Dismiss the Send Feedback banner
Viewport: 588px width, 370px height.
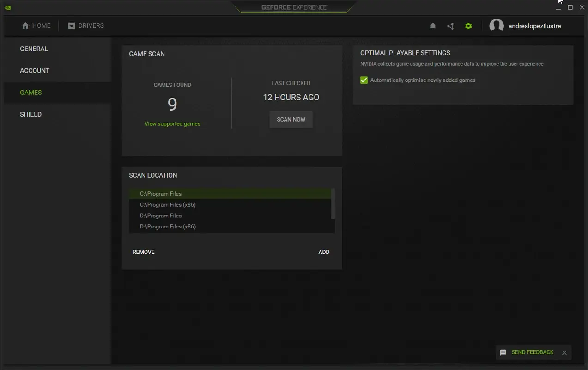click(564, 352)
